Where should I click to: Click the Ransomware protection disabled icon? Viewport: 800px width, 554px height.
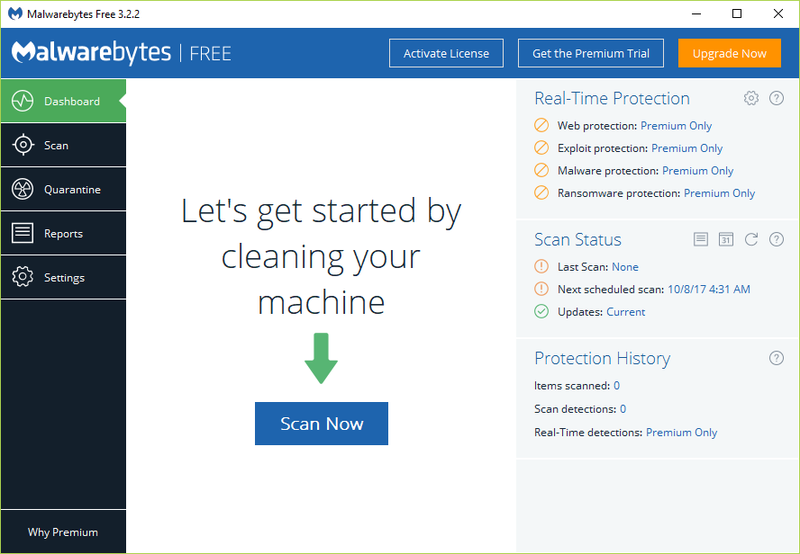click(541, 192)
